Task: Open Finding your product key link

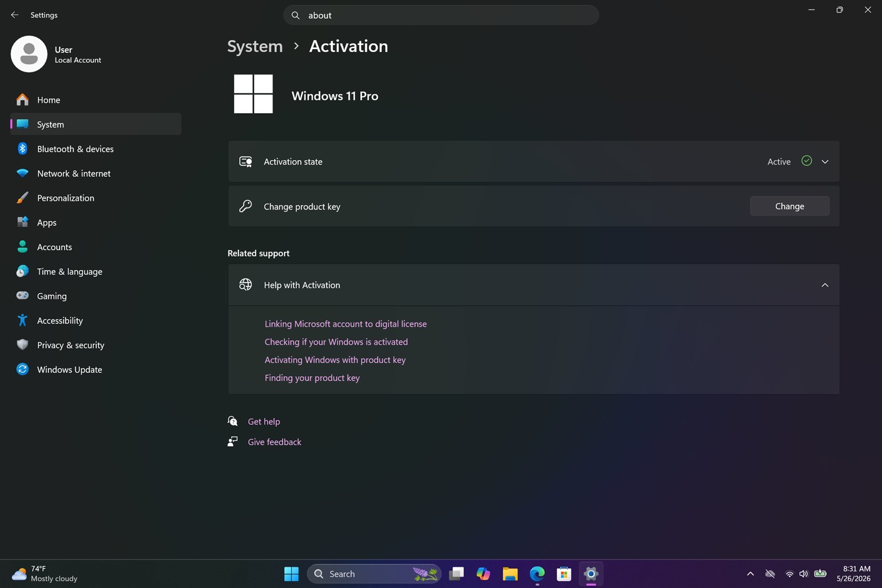Action: click(312, 378)
